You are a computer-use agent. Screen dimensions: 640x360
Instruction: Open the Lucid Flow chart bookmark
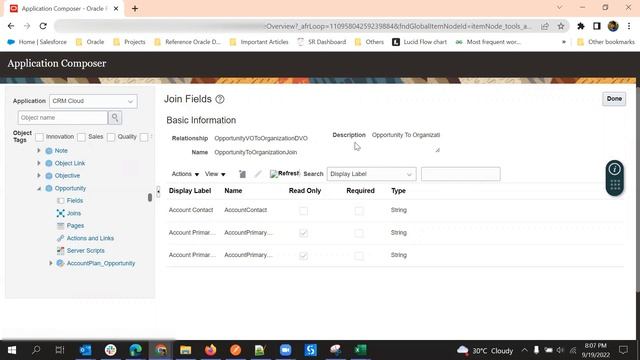tap(420, 42)
